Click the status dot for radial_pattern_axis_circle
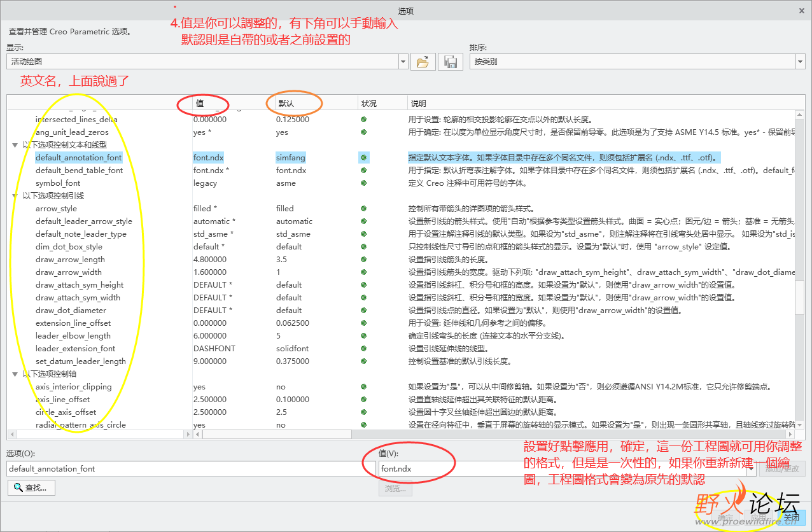 coord(363,425)
